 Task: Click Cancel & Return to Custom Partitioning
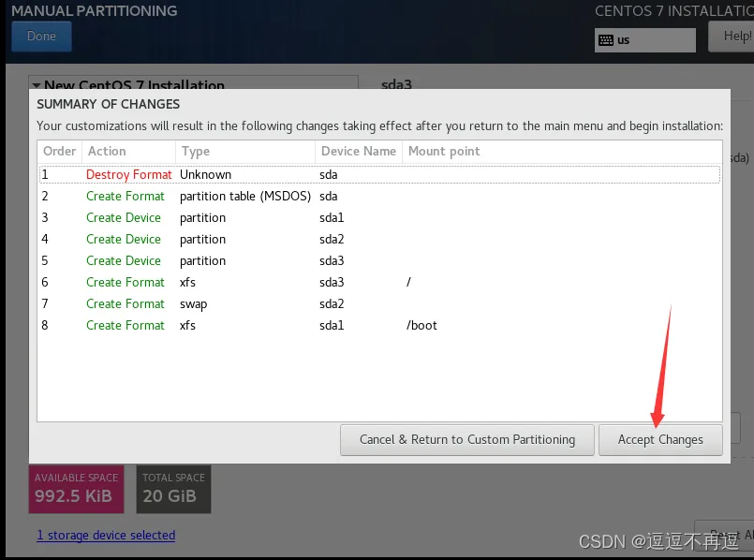point(467,440)
